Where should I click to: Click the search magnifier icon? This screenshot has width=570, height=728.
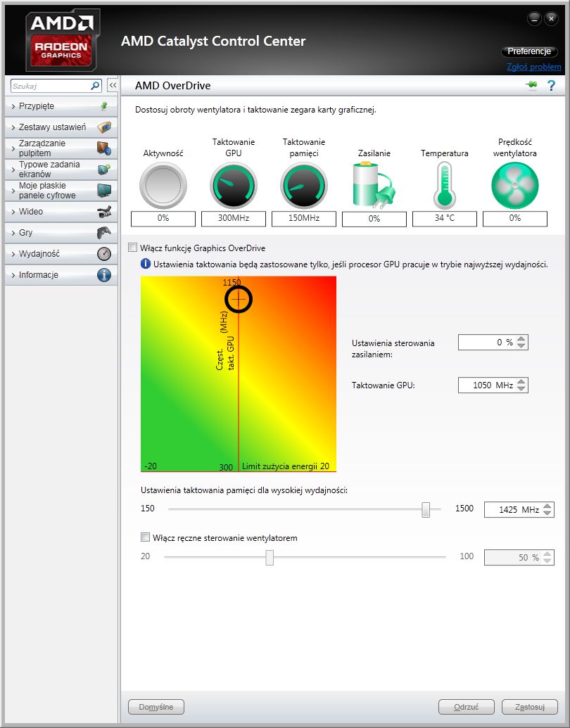95,86
